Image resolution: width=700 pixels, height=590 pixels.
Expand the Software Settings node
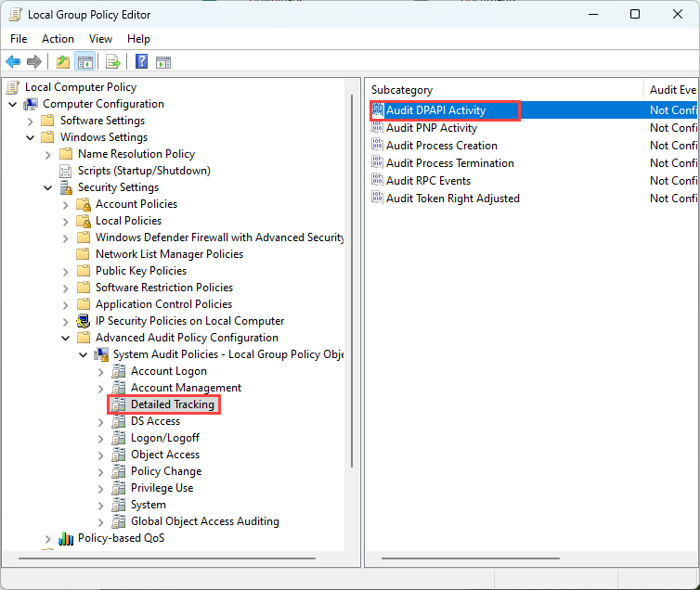[31, 121]
